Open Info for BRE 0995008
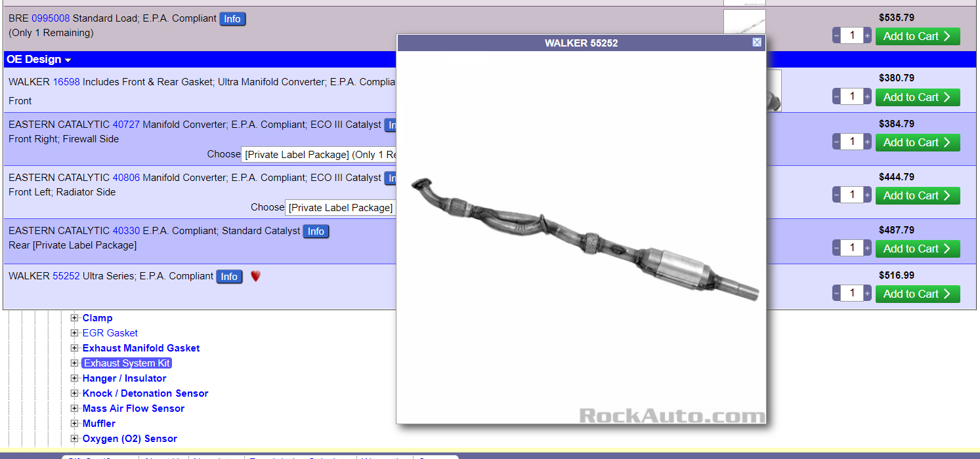This screenshot has width=980, height=459. click(x=232, y=19)
